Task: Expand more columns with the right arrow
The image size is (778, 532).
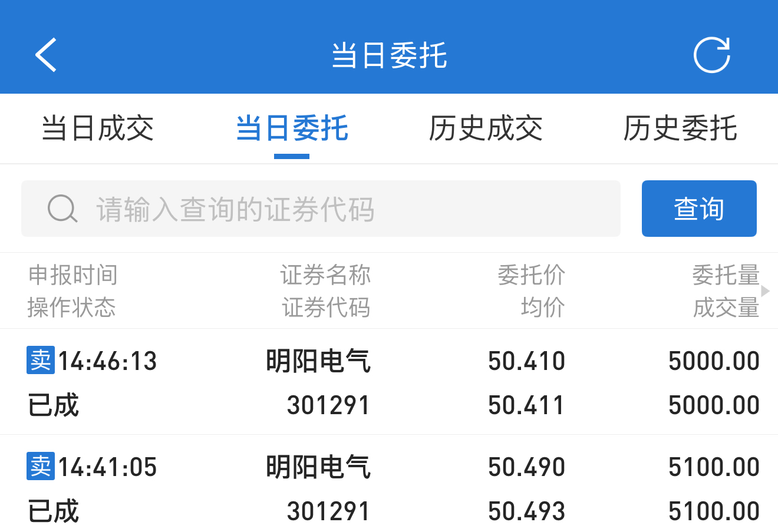Action: (x=766, y=290)
